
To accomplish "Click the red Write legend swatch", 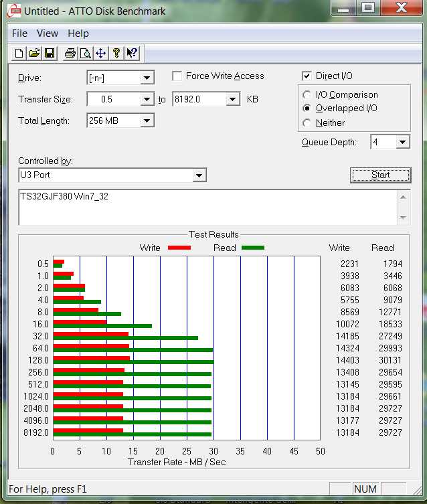I will point(179,248).
